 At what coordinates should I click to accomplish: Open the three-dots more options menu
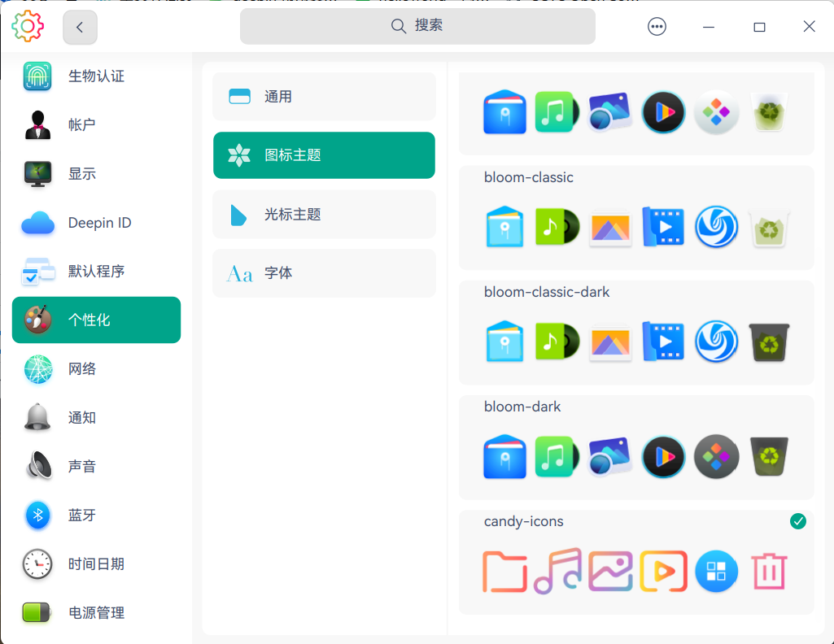657,27
